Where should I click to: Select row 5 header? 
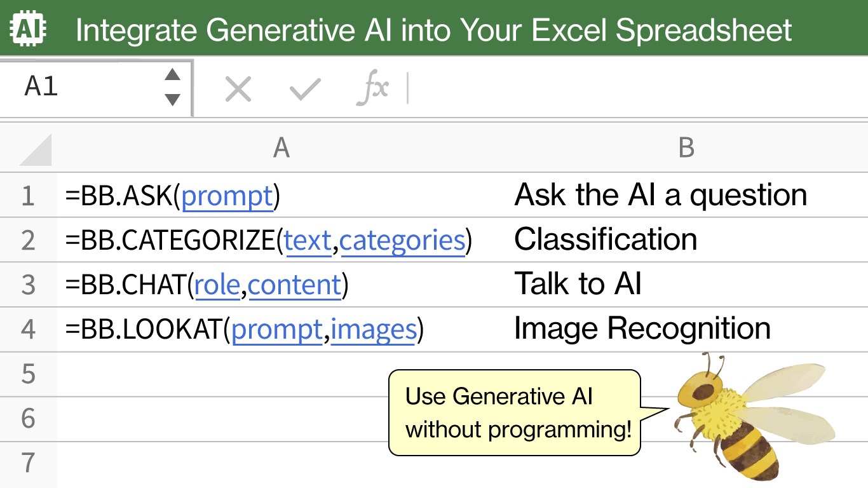[x=28, y=374]
